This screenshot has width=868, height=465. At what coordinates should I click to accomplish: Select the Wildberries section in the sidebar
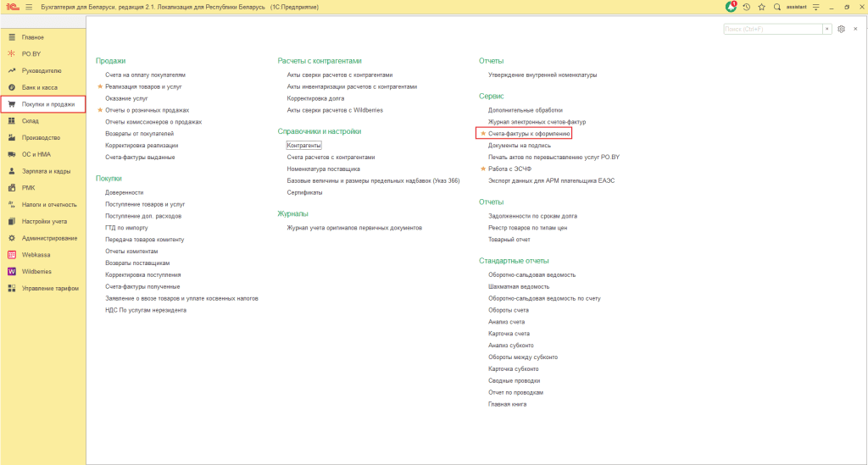[36, 271]
